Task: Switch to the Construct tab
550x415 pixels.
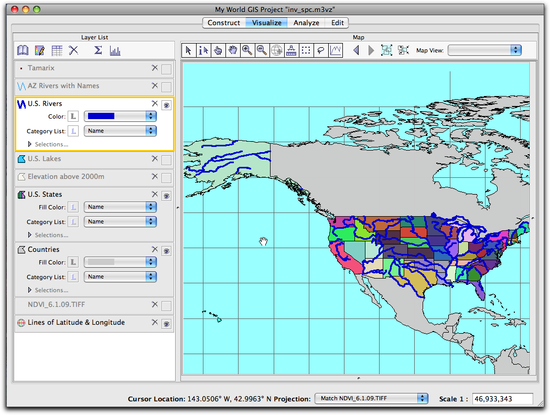Action: [x=224, y=23]
